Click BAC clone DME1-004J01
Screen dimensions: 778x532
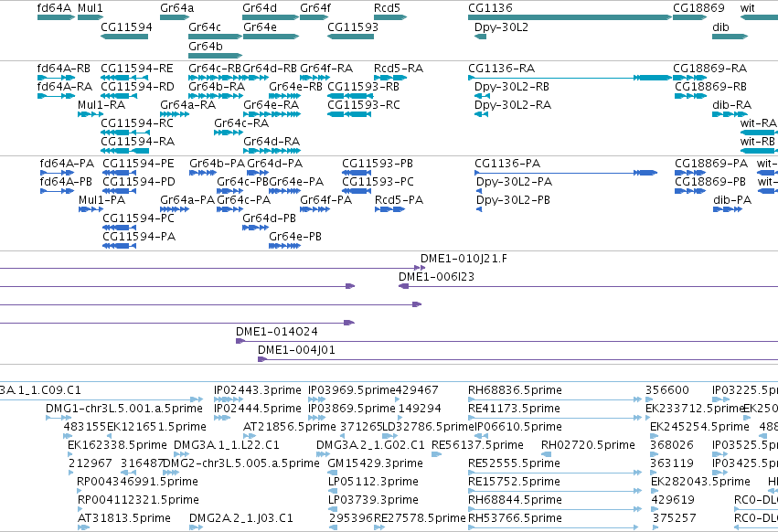517,359
